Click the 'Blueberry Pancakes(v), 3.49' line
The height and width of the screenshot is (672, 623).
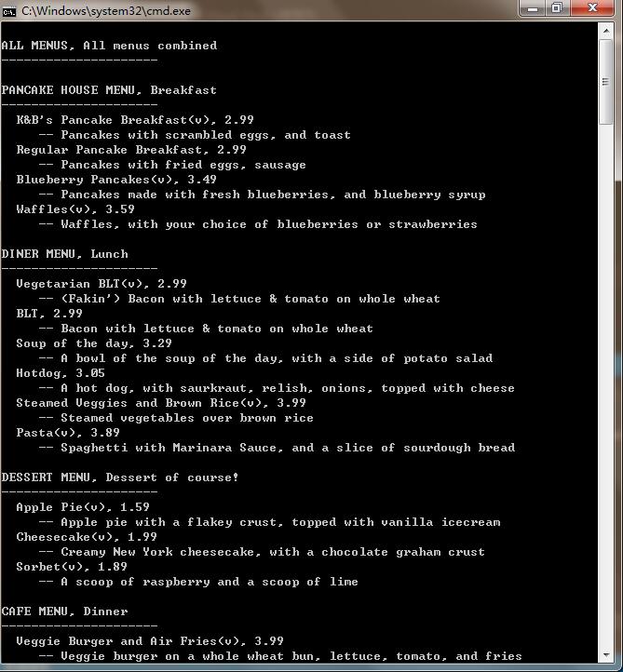[x=116, y=179]
